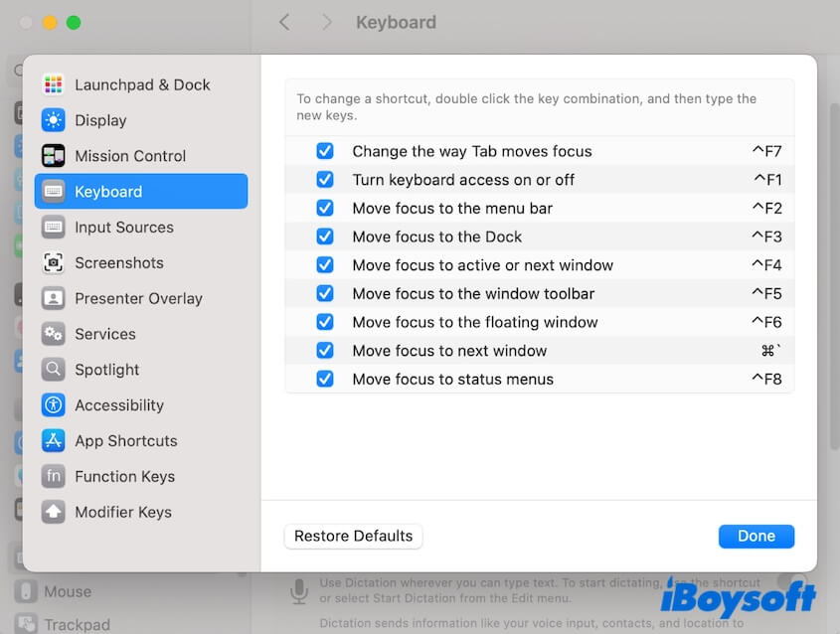Image resolution: width=840 pixels, height=634 pixels.
Task: Select Launchpad & Dock category
Action: coord(141,84)
